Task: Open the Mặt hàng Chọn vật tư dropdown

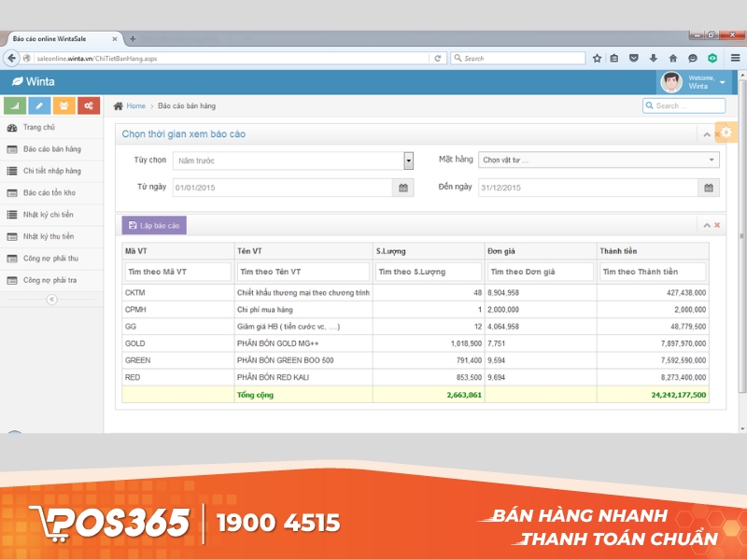Action: coord(599,160)
